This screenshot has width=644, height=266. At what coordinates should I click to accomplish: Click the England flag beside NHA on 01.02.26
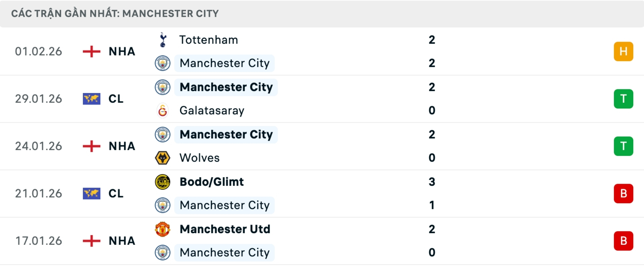click(x=91, y=51)
